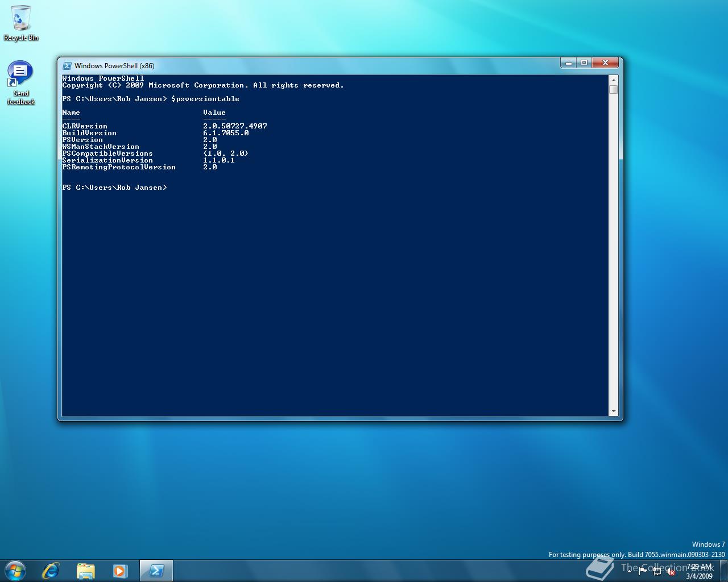Launch Windows Media Player from the taskbar
This screenshot has width=728, height=582.
point(120,571)
